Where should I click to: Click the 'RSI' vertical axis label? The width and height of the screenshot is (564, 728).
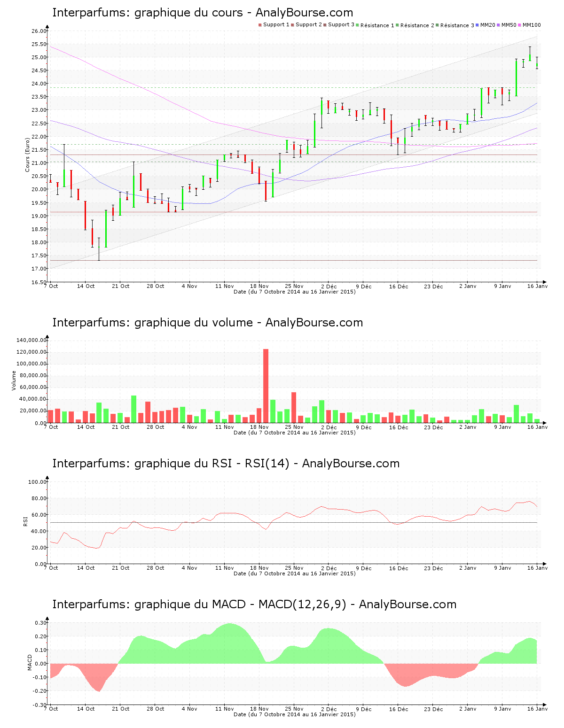(25, 521)
